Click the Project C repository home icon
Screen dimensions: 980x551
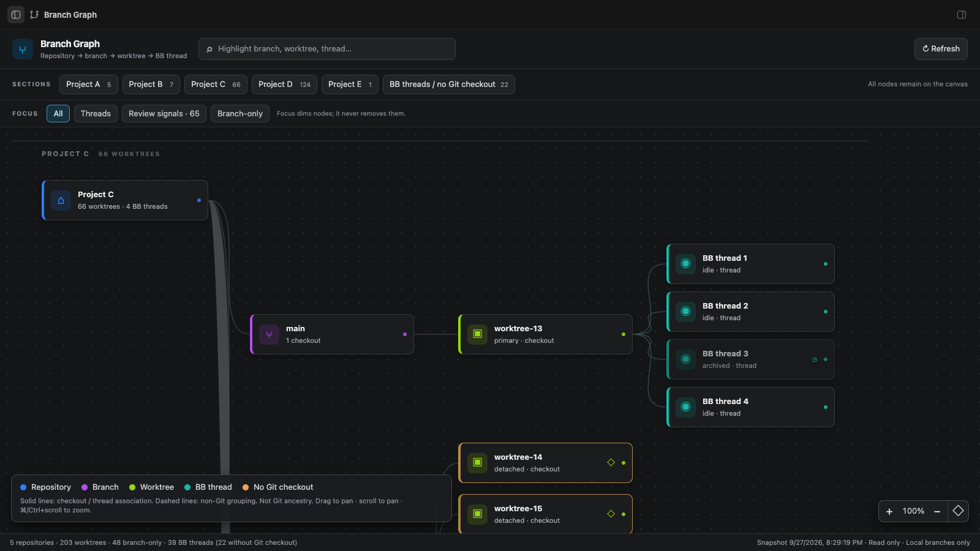click(61, 200)
